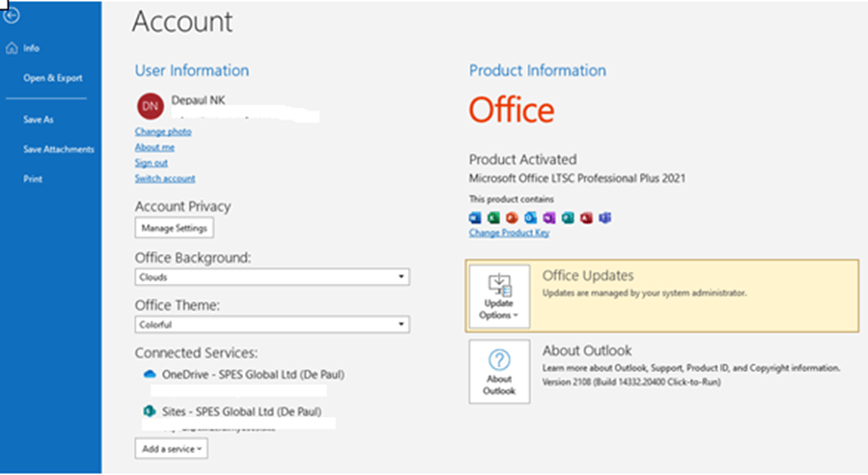The height and width of the screenshot is (475, 868).
Task: Click the Microsoft Office LTSC Professional Plus text
Action: (x=576, y=178)
